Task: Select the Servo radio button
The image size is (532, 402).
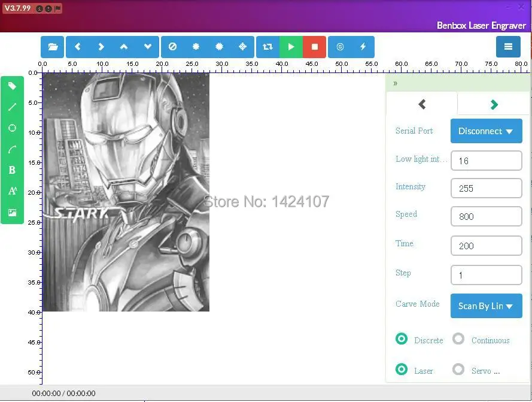Action: [458, 370]
